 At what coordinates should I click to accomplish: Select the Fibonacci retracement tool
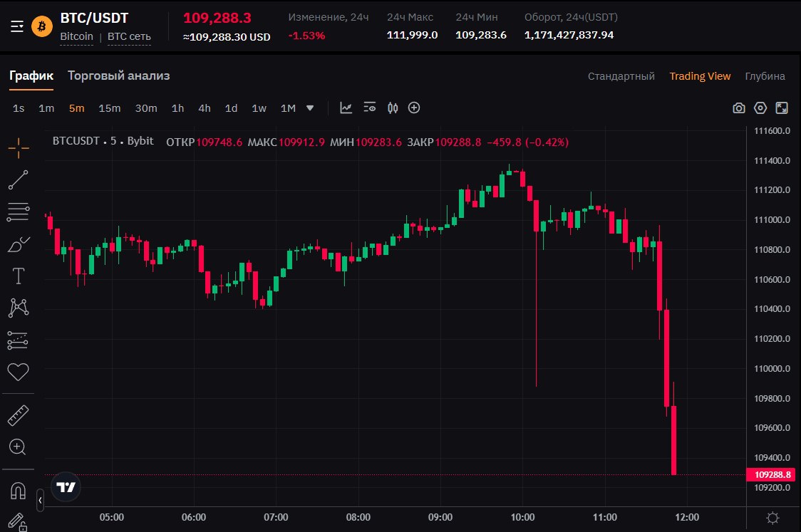(19, 212)
